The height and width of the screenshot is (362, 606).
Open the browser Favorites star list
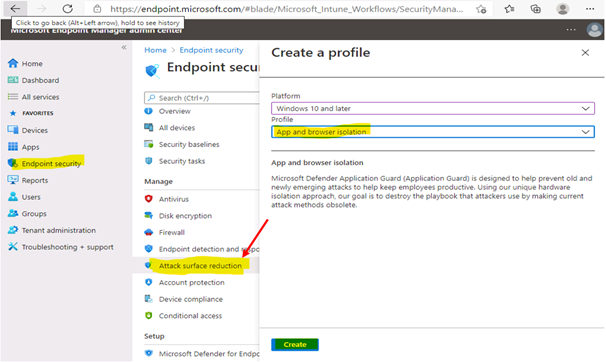509,8
